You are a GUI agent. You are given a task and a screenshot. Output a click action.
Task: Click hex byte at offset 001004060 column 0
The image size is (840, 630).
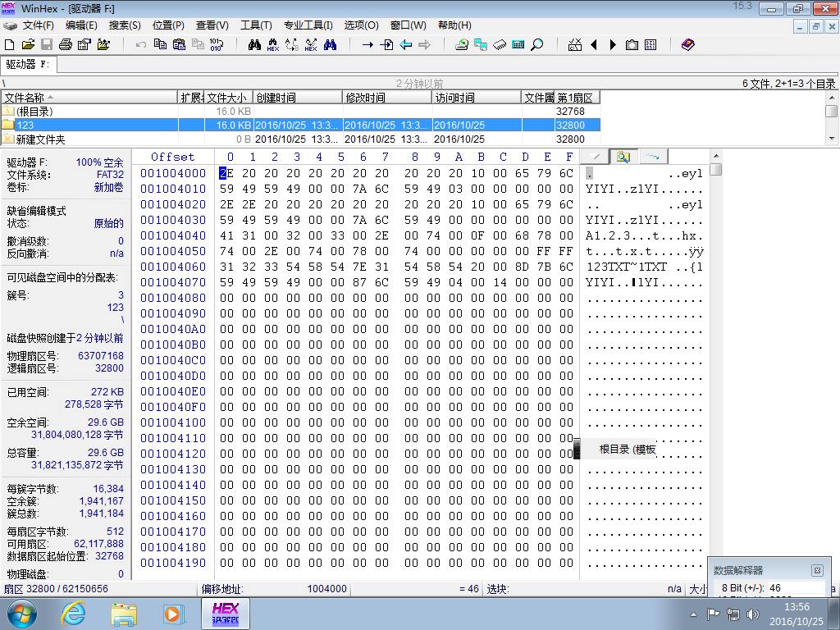pyautogui.click(x=226, y=267)
